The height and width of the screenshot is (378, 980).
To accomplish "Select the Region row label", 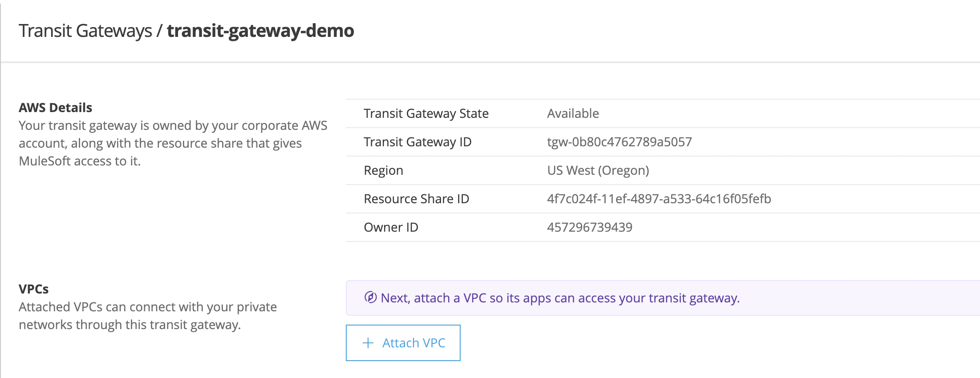I will point(383,170).
